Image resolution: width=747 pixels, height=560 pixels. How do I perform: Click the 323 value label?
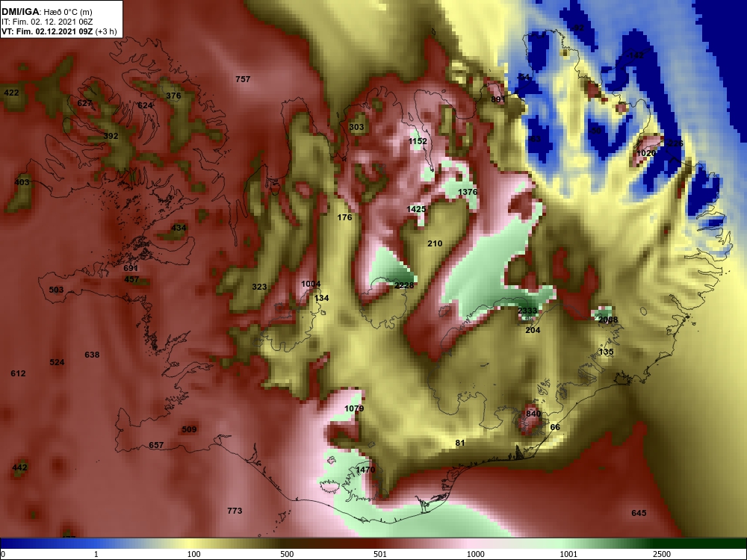[259, 287]
